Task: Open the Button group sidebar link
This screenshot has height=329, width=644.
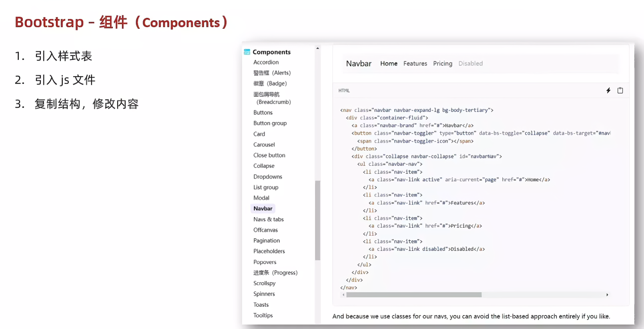Action: coord(270,123)
